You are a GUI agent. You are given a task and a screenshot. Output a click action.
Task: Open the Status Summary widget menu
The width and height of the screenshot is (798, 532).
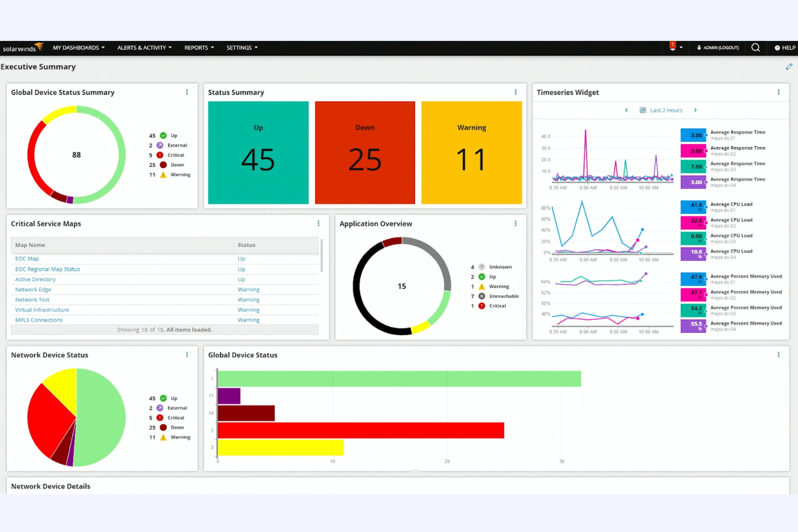pyautogui.click(x=515, y=92)
